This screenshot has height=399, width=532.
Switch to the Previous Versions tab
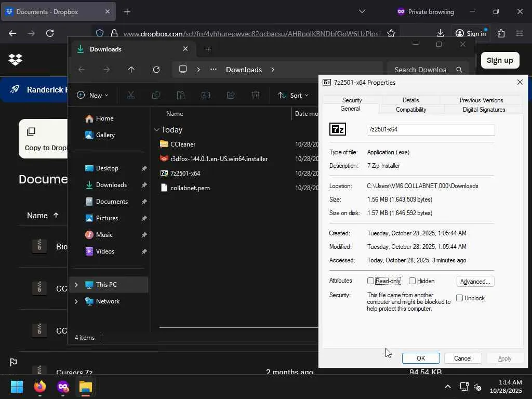(x=481, y=100)
